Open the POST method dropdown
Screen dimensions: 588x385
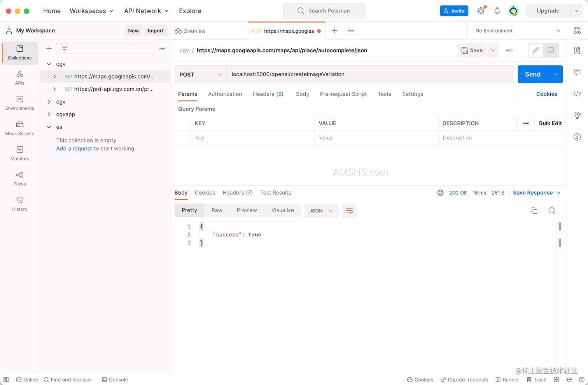tap(200, 74)
